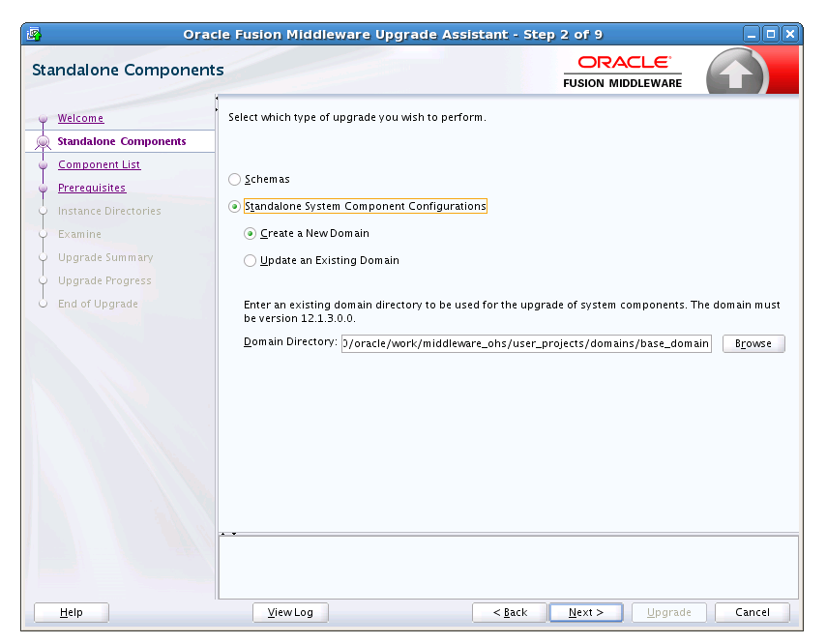
Task: Collapse the message pane splitter arrow
Action: (234, 534)
